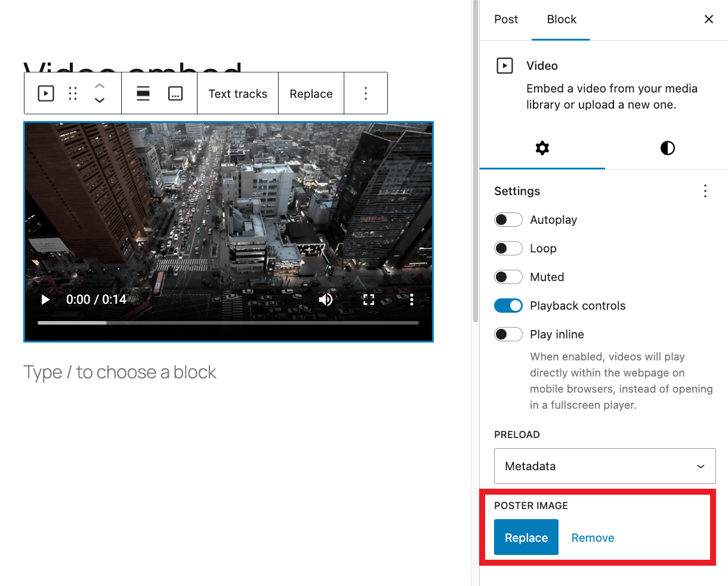Enter fullscreen using the player icon
This screenshot has height=586, width=728.
click(369, 299)
